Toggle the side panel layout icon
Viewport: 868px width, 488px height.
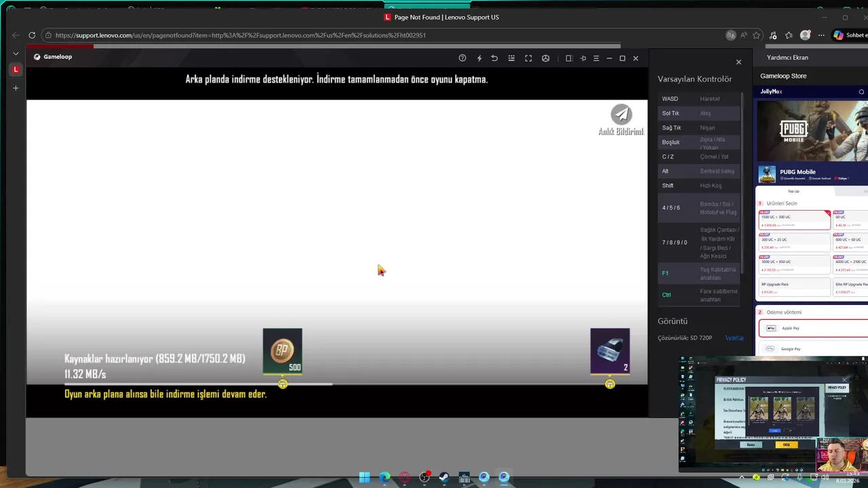[569, 58]
